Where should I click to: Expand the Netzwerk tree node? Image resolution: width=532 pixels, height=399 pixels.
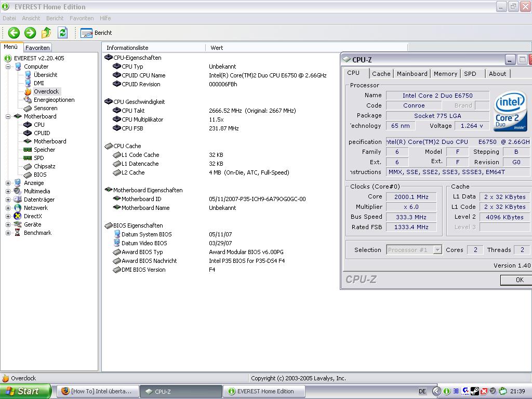(x=8, y=208)
